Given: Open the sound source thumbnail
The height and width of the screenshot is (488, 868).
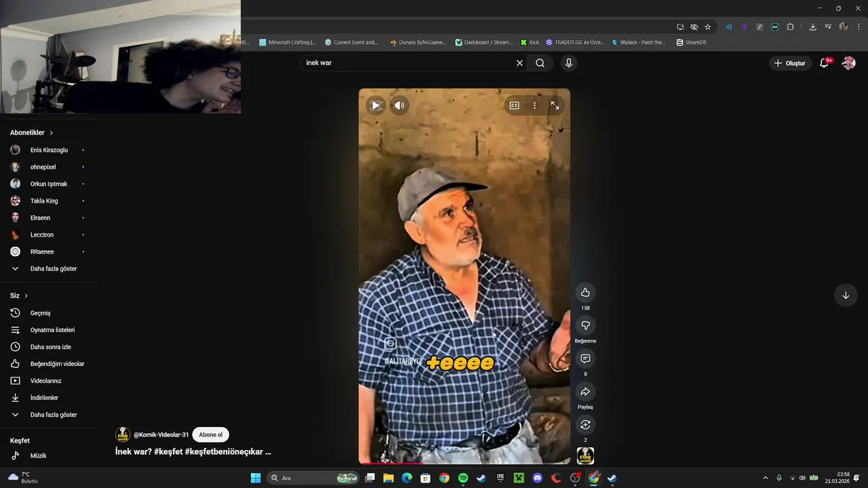Looking at the screenshot, I should click(x=585, y=456).
